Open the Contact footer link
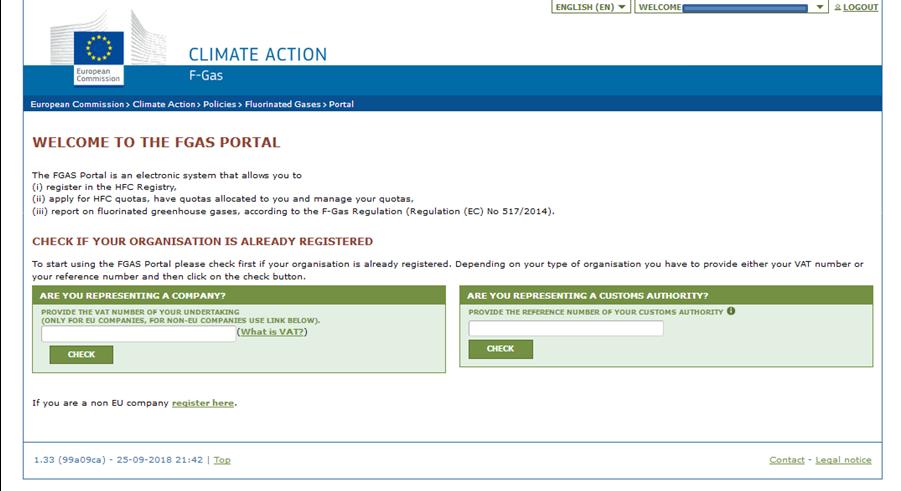The image size is (901, 491). 787,460
